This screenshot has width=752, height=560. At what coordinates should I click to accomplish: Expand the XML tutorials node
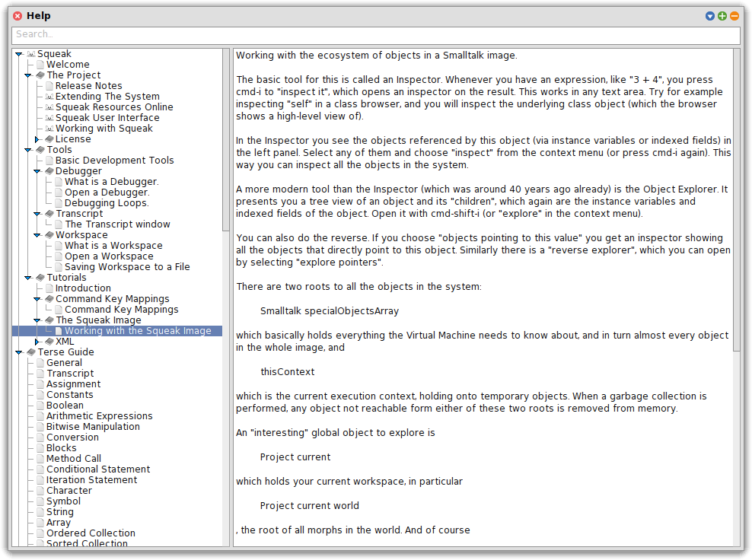click(37, 342)
